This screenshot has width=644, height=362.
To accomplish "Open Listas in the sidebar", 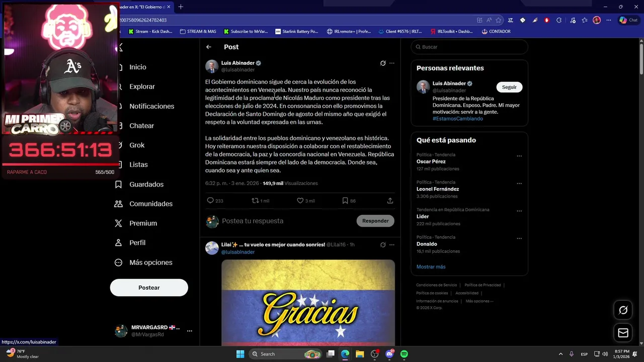I will (138, 164).
